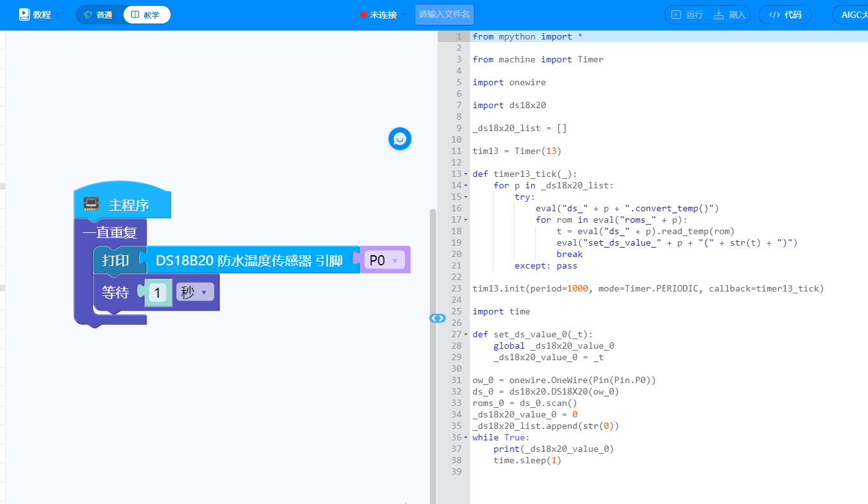Collapse the try block at line 15
The width and height of the screenshot is (868, 504).
[466, 197]
